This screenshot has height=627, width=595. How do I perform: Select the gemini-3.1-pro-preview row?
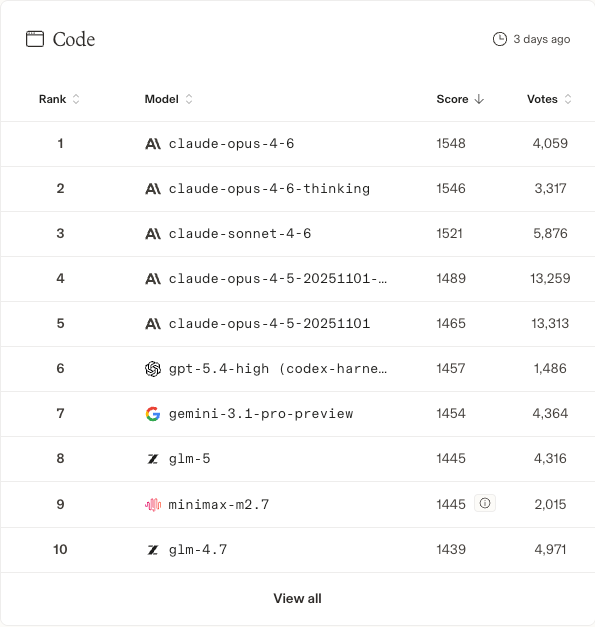point(298,413)
